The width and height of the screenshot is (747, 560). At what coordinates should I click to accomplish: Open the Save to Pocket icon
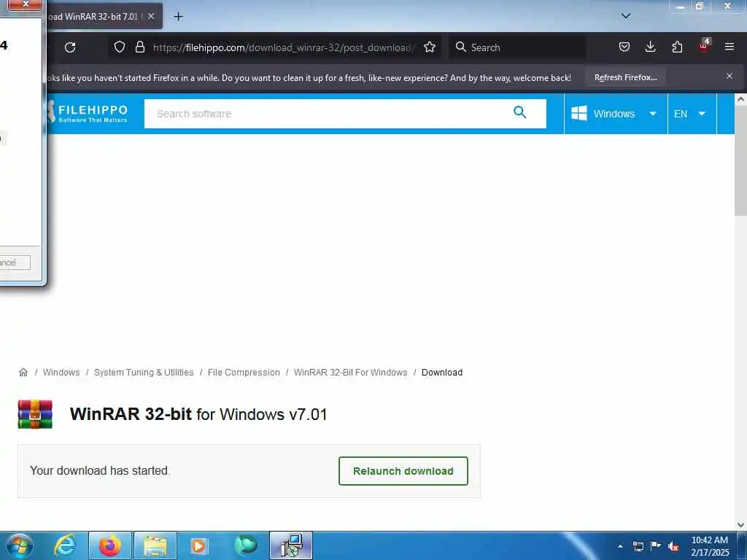624,47
